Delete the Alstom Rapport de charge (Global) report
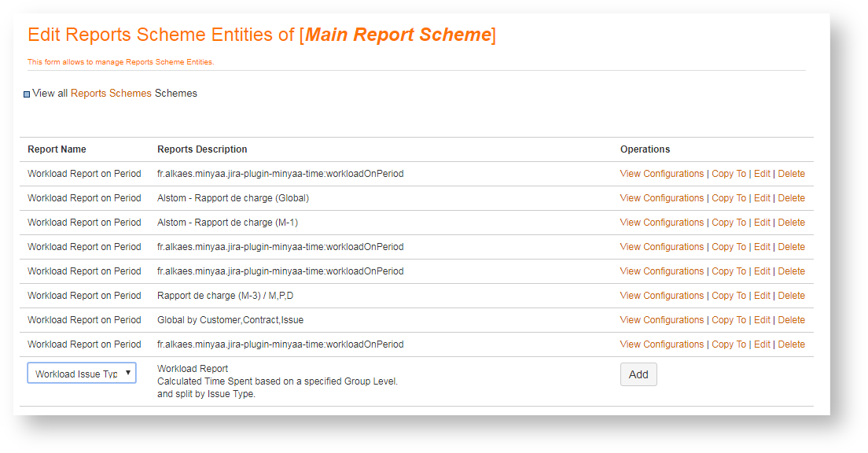 [791, 198]
